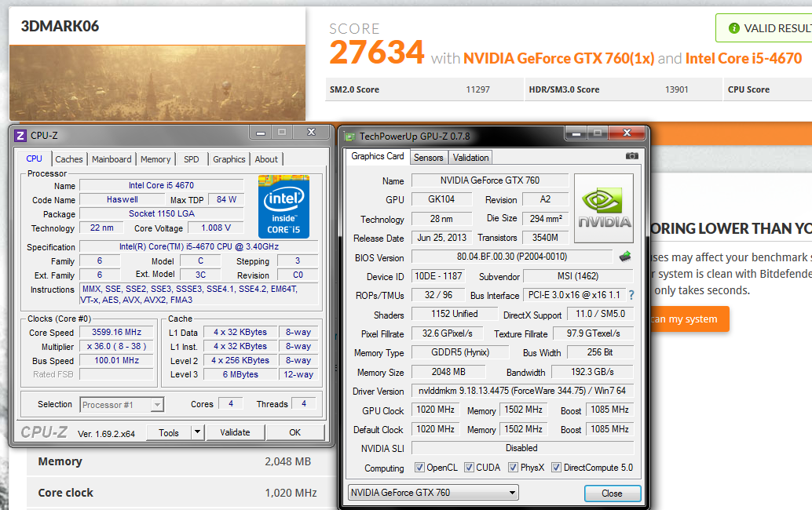
Task: Click the Driver Version field in GPU-Z
Action: click(522, 391)
